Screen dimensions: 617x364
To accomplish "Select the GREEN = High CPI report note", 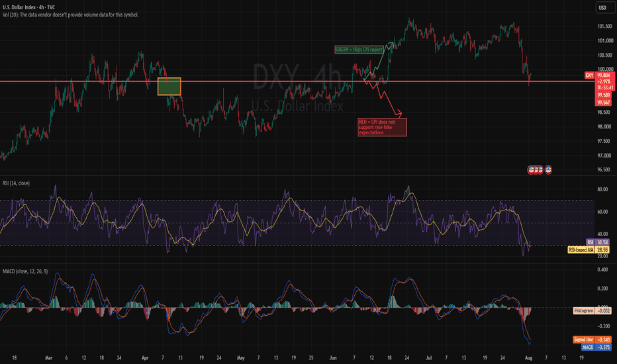I will coord(359,50).
